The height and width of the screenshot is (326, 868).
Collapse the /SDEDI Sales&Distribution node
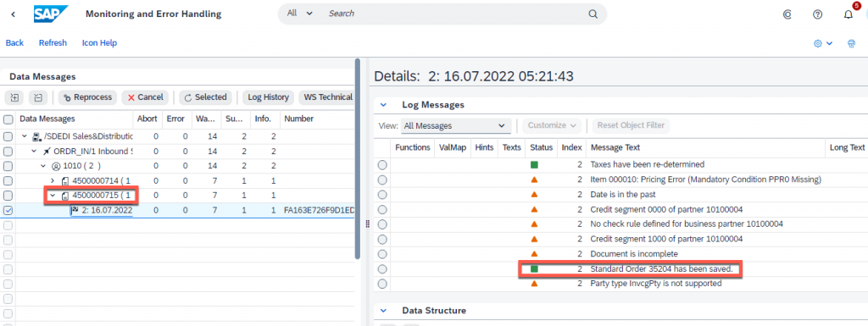25,136
